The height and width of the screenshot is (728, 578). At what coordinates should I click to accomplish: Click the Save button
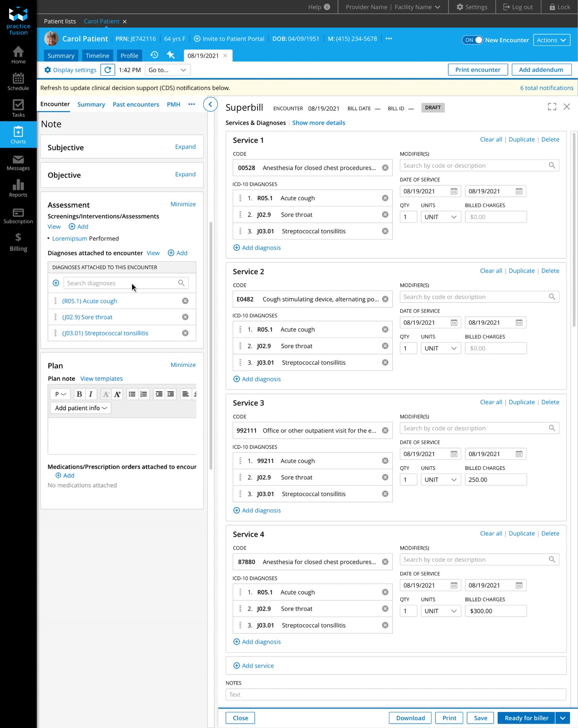(x=480, y=718)
